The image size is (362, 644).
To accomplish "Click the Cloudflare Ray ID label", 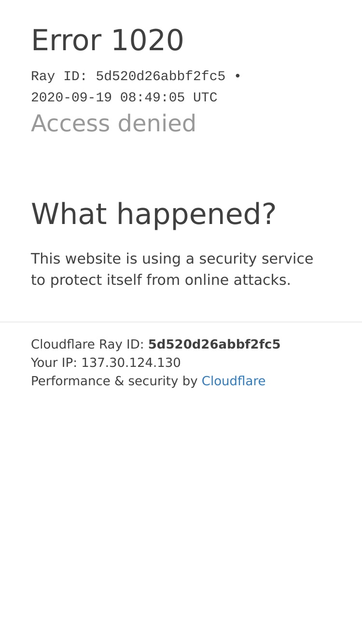I will (x=87, y=344).
